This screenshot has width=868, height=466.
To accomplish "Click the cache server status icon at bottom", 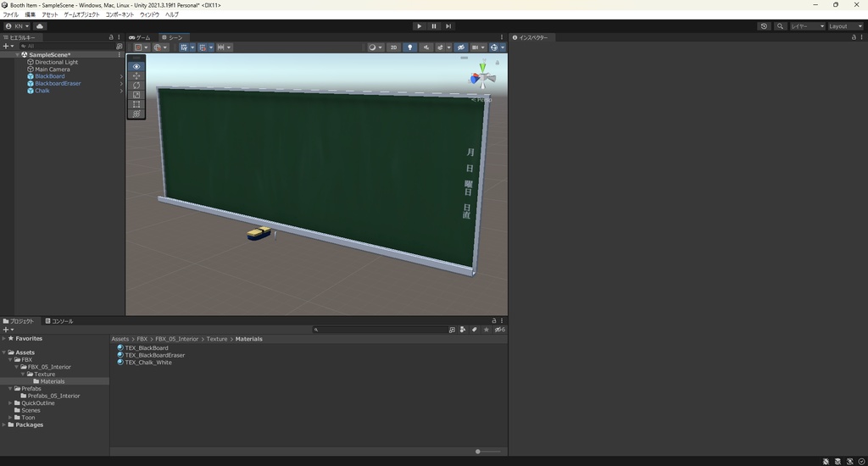I will coord(837,461).
